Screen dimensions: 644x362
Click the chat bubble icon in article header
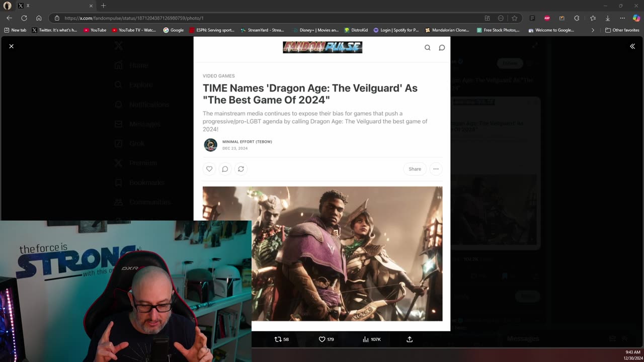442,48
